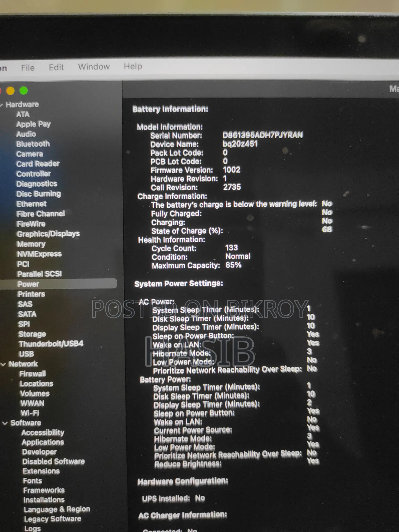Viewport: 399px width, 532px height.
Task: Select Fibre Channel in the sidebar
Action: coord(41,214)
